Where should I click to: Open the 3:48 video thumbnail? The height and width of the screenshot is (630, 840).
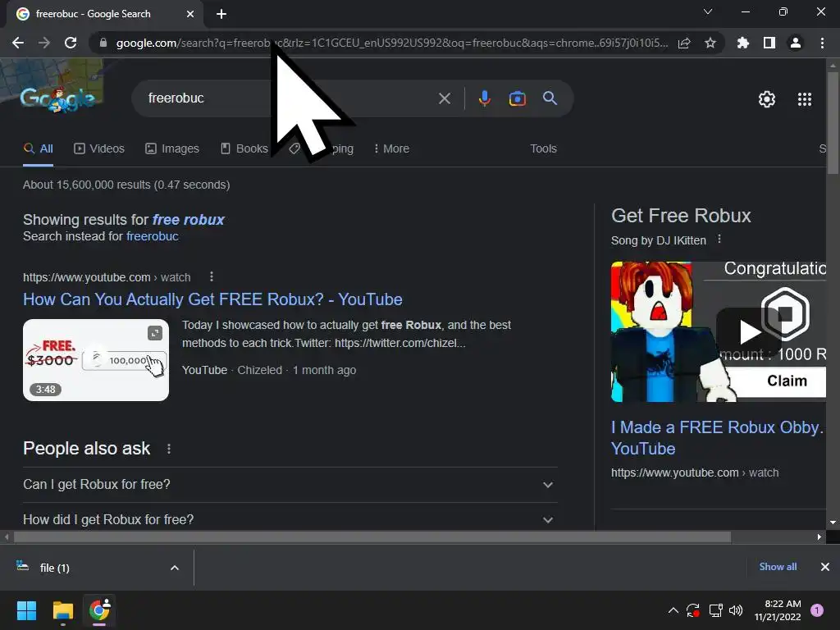(96, 360)
